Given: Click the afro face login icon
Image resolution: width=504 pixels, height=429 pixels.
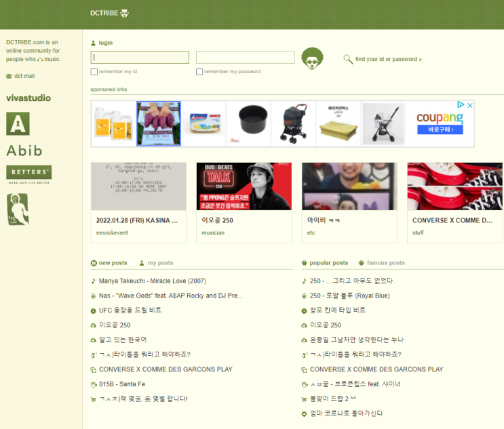Looking at the screenshot, I should (312, 58).
